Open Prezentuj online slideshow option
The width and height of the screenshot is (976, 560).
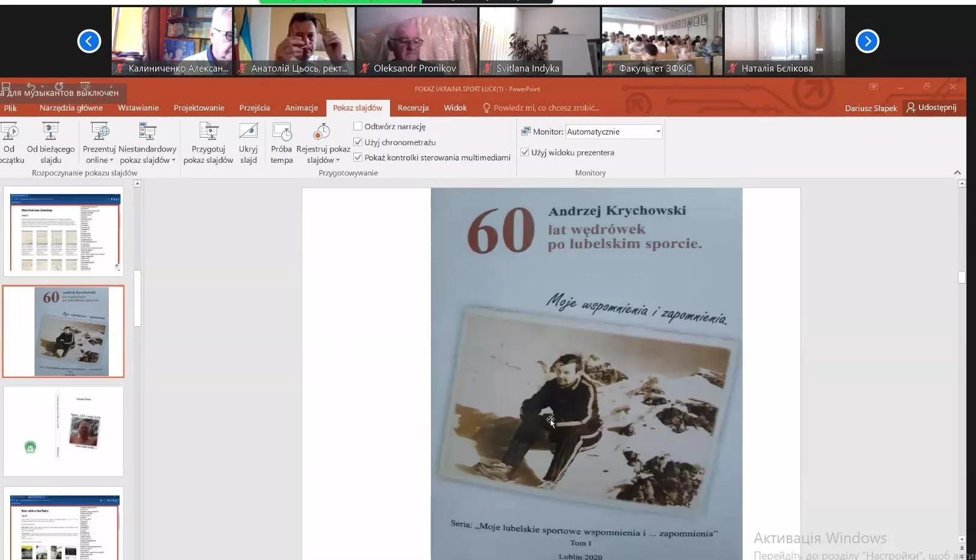(x=99, y=132)
